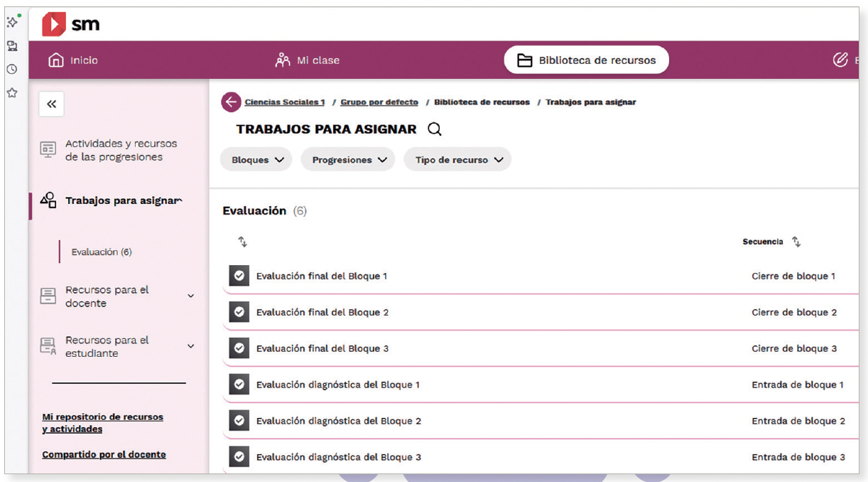Viewport: 868px width, 482px height.
Task: Click the search magnifier next to Trabajos para asignar
Action: (x=435, y=129)
